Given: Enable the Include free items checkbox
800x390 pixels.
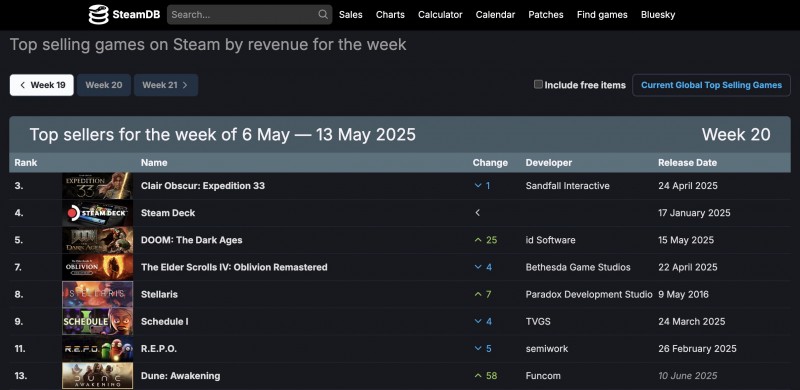Looking at the screenshot, I should click(x=538, y=84).
